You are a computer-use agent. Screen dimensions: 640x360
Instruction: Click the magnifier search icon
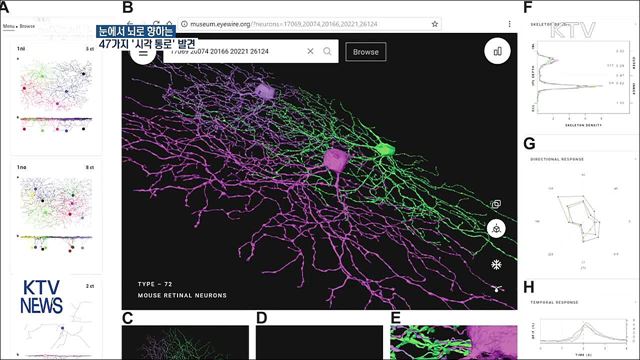pyautogui.click(x=327, y=51)
